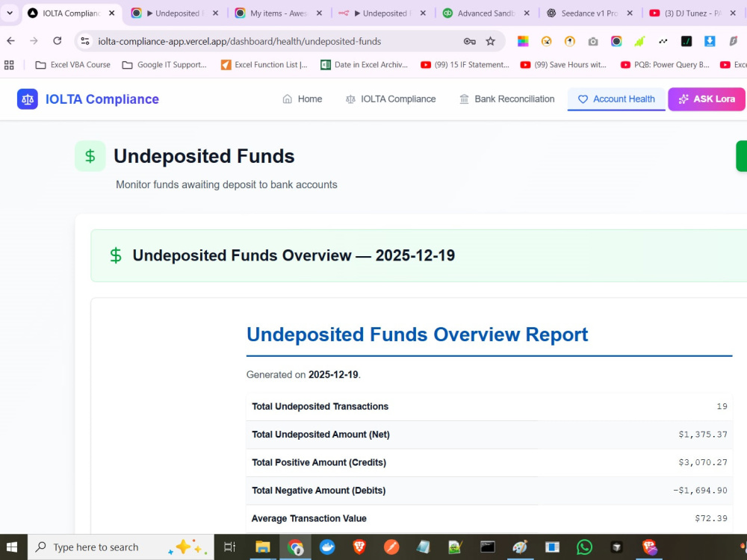This screenshot has width=747, height=560.
Task: Open Postman from the taskbar
Action: pyautogui.click(x=391, y=547)
